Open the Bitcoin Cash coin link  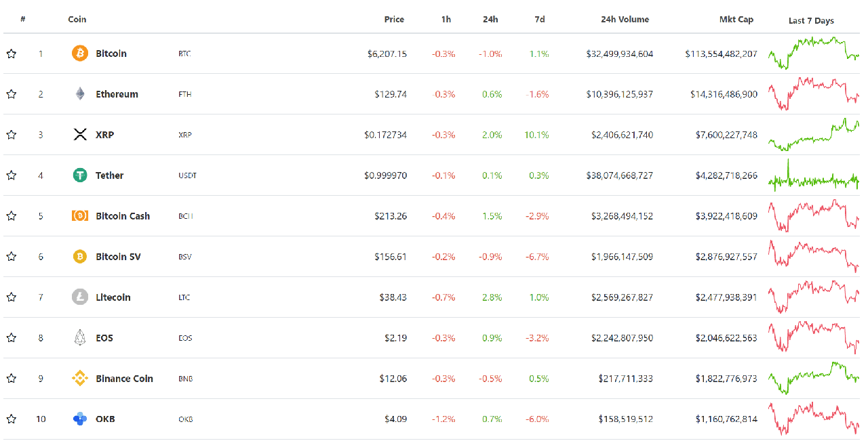point(123,216)
